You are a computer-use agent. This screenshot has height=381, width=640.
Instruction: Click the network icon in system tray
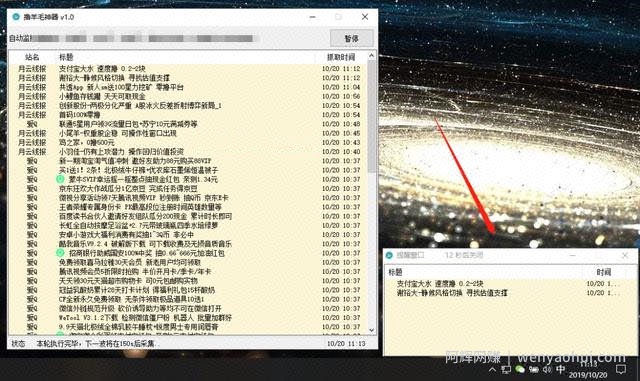(506, 369)
